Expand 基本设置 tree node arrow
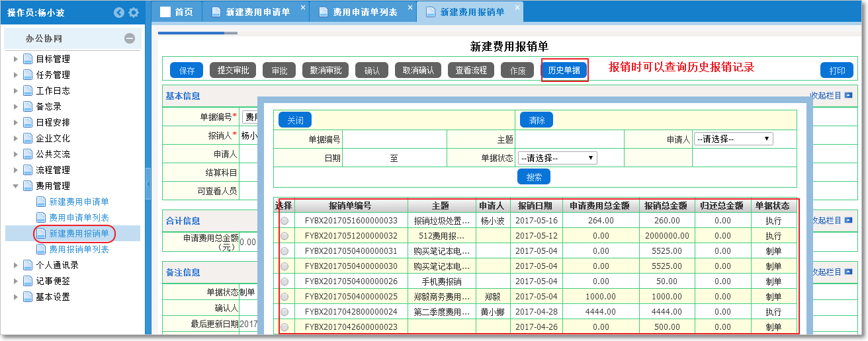The image size is (868, 341). point(16,297)
